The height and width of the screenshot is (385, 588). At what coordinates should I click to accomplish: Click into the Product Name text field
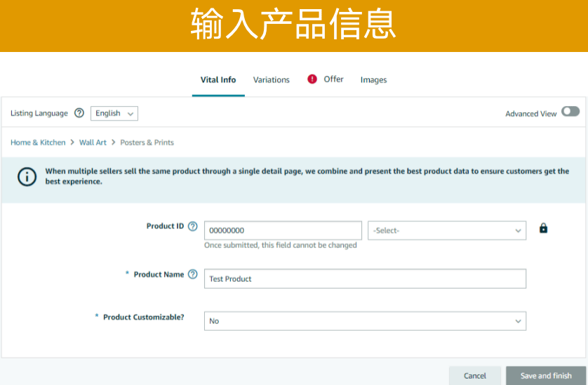[x=365, y=279]
